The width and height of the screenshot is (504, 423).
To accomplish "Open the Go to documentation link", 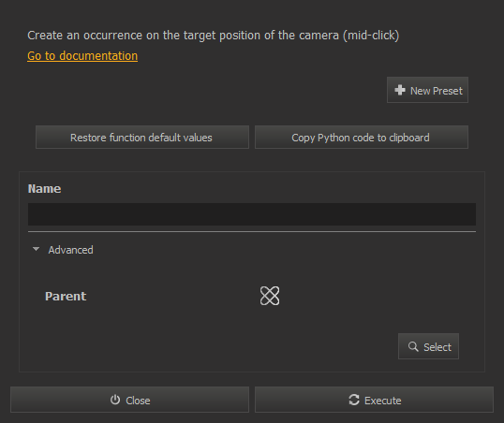I will tap(82, 56).
